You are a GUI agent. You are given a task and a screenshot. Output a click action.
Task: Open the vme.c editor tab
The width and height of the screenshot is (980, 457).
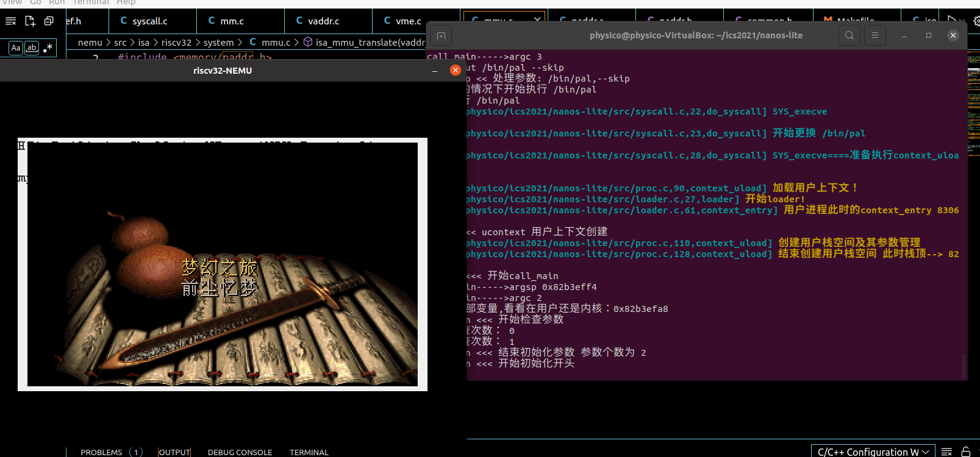pyautogui.click(x=408, y=21)
